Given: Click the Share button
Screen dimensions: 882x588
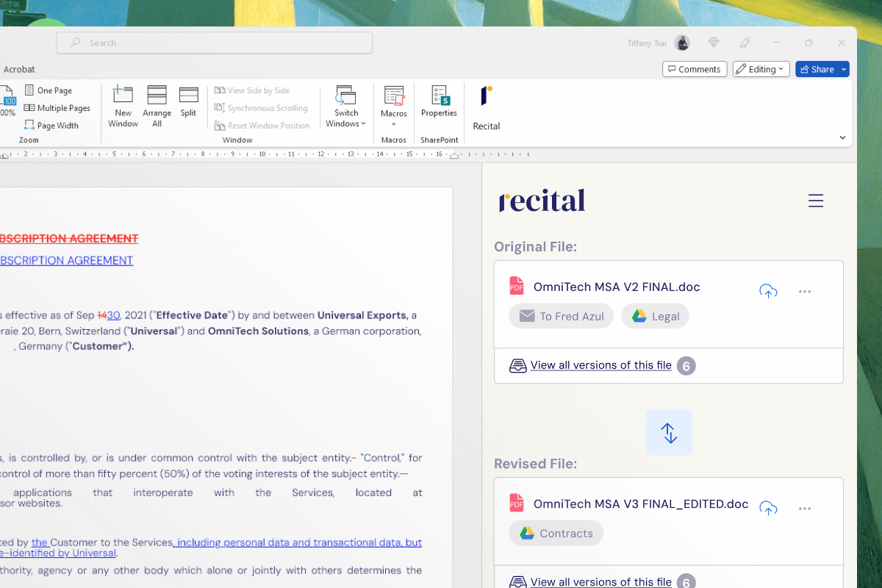Looking at the screenshot, I should (817, 69).
